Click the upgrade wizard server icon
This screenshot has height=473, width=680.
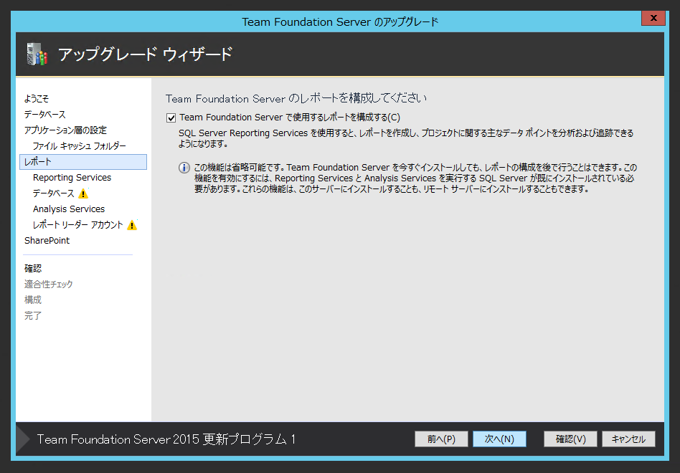click(37, 54)
